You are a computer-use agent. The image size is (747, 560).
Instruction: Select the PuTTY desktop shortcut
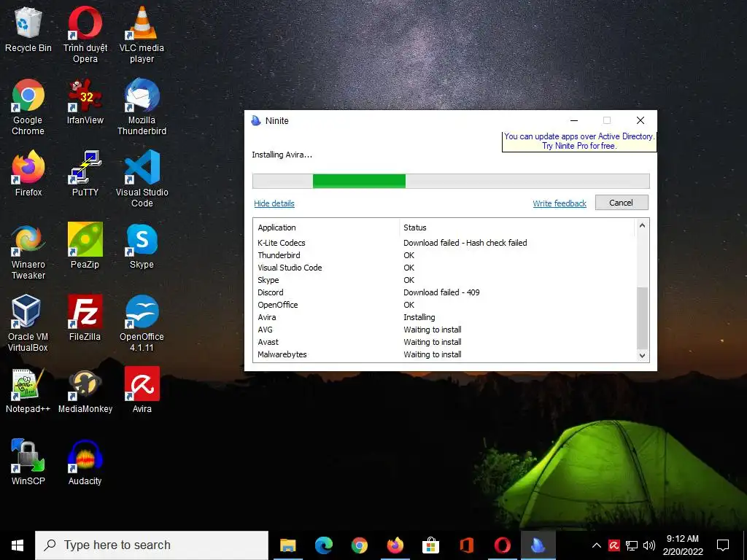[x=85, y=174]
